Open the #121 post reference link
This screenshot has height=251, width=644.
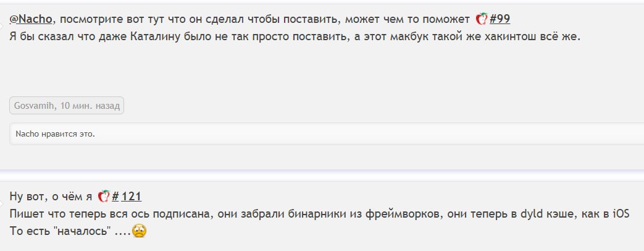coord(127,197)
